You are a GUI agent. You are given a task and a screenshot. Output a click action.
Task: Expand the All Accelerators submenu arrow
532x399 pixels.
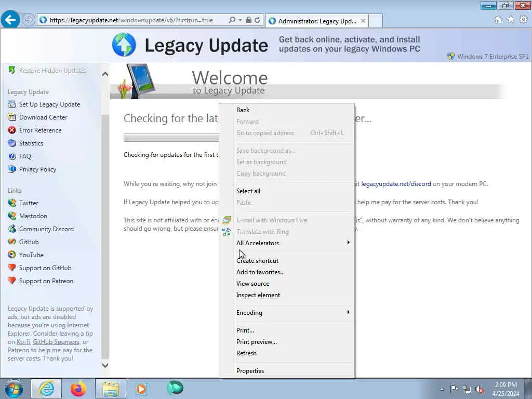point(348,242)
